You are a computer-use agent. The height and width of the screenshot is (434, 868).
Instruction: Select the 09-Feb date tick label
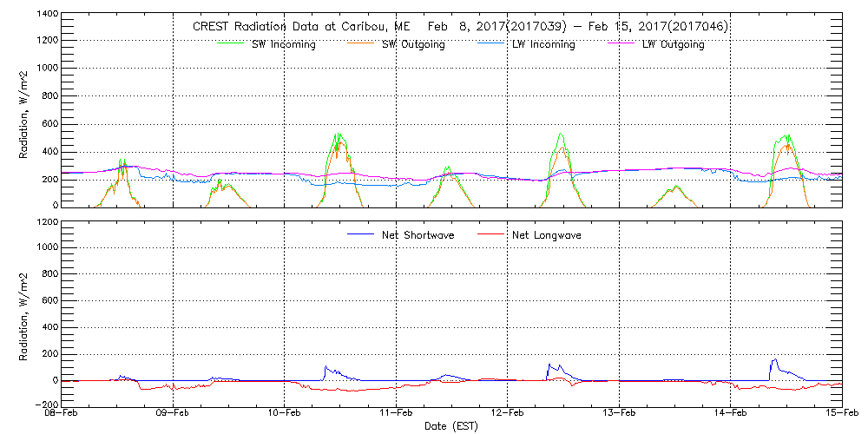pos(173,414)
